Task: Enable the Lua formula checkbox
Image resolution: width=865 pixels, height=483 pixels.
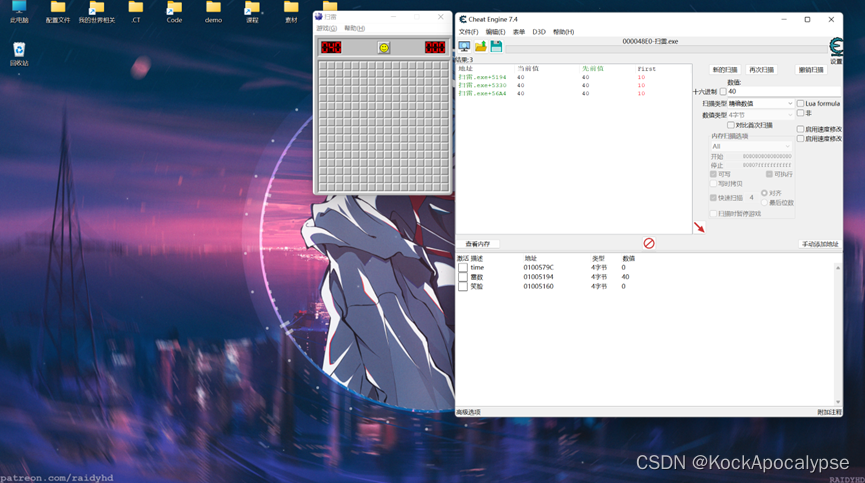Action: (800, 104)
